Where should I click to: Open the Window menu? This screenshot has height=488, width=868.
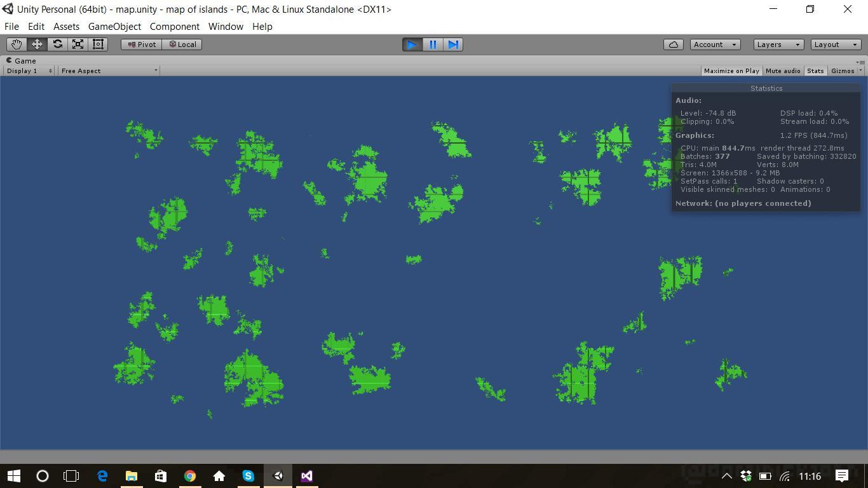coord(226,27)
